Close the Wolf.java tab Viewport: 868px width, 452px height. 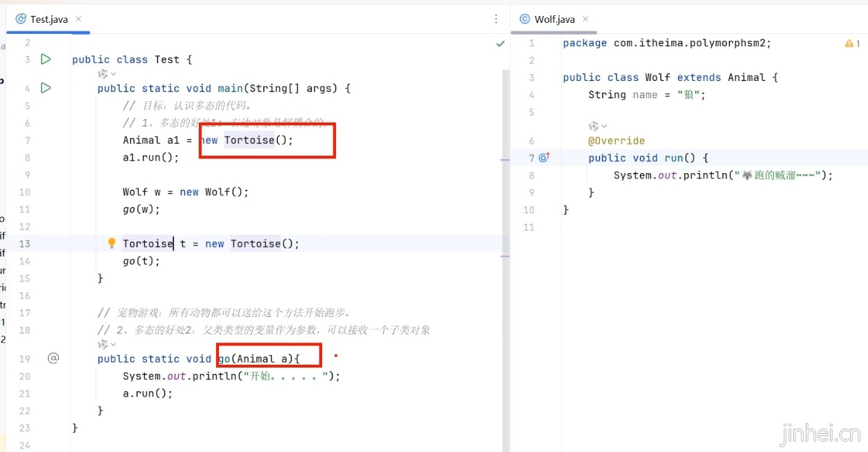[x=585, y=19]
